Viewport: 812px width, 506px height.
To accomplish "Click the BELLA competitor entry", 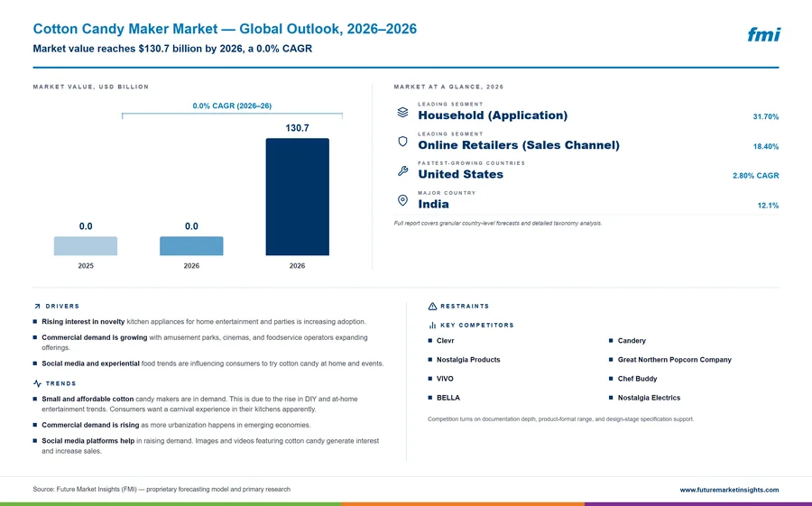I will click(448, 399).
